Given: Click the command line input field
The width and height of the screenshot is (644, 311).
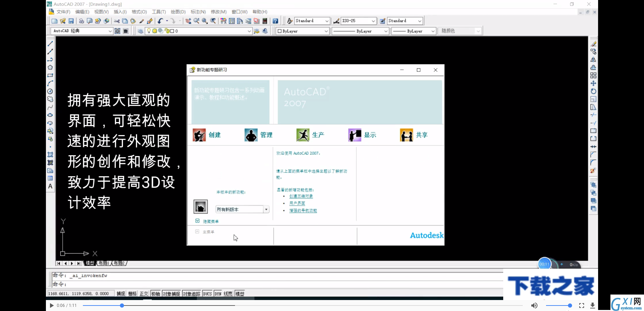Looking at the screenshot, I should pos(277,284).
